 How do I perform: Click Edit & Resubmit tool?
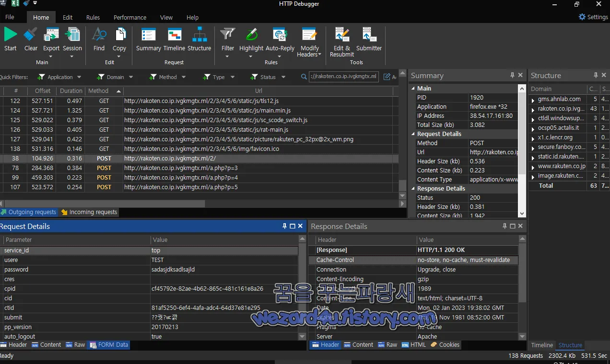point(342,34)
